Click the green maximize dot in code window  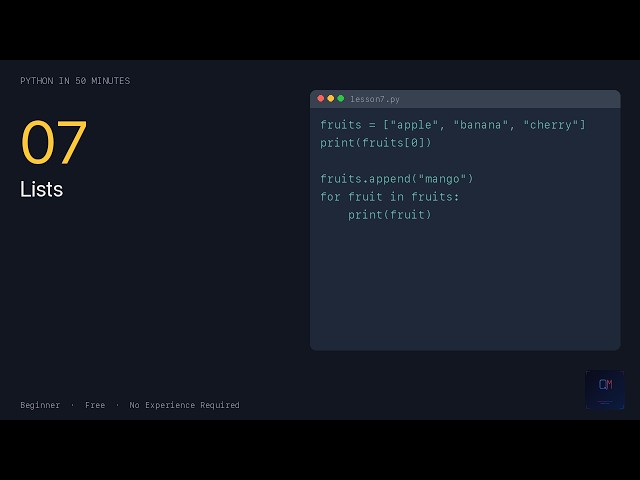tap(340, 98)
